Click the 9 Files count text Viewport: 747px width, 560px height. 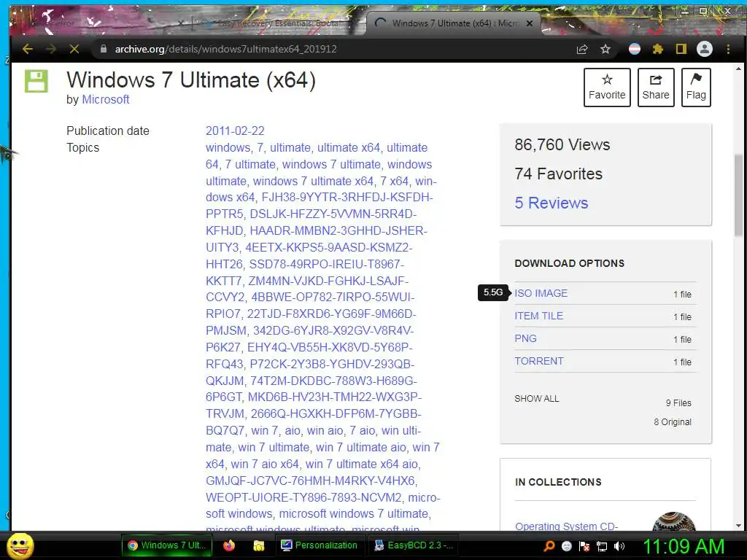(678, 402)
